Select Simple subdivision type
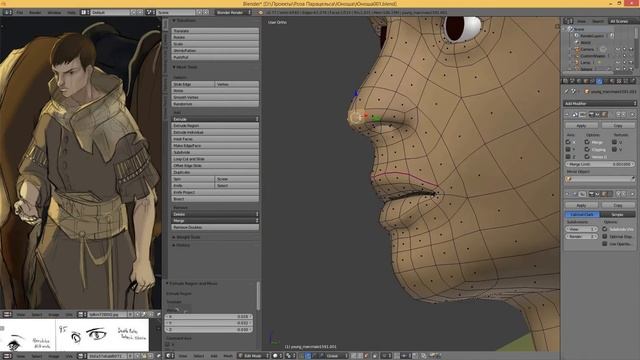 point(617,214)
